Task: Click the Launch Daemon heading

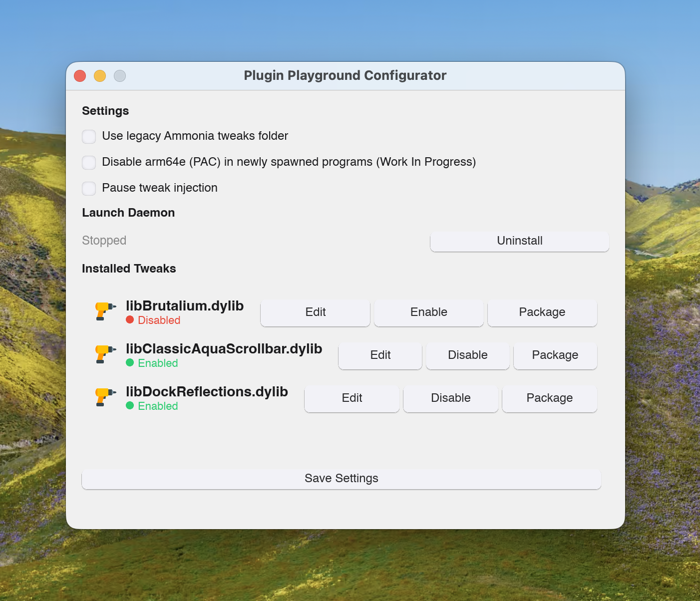Action: coord(128,213)
